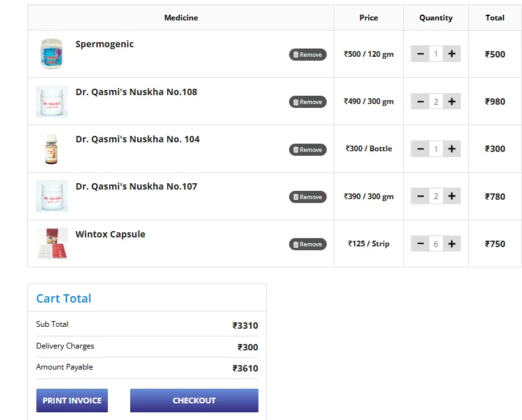Remove Dr. Qasmi's Nuskha No. 104 item
The image size is (522, 420).
pos(308,149)
